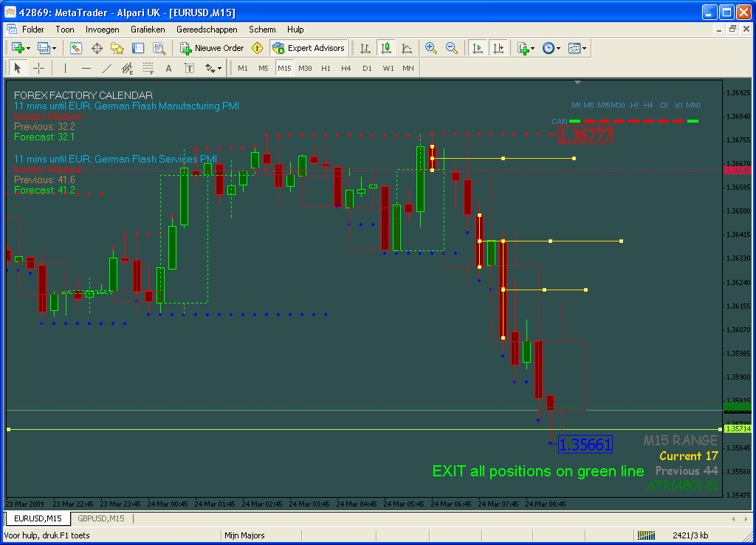Select text tool A

(169, 69)
